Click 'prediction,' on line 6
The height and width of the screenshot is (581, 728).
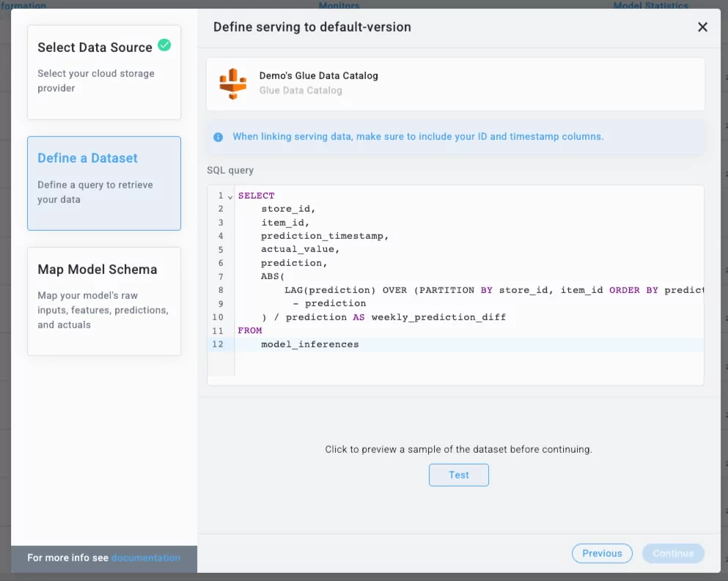click(294, 263)
